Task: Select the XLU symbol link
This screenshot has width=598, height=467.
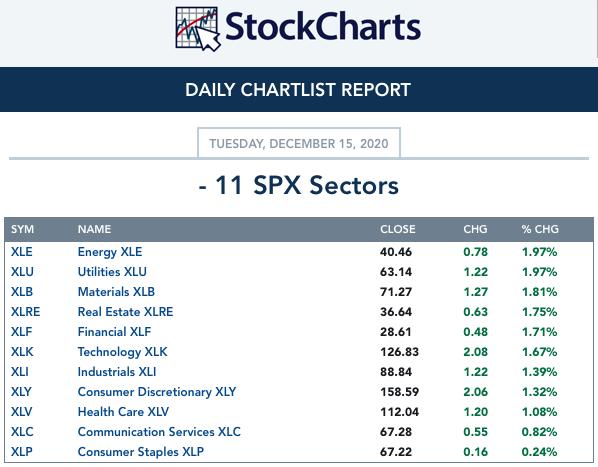Action: [x=22, y=272]
